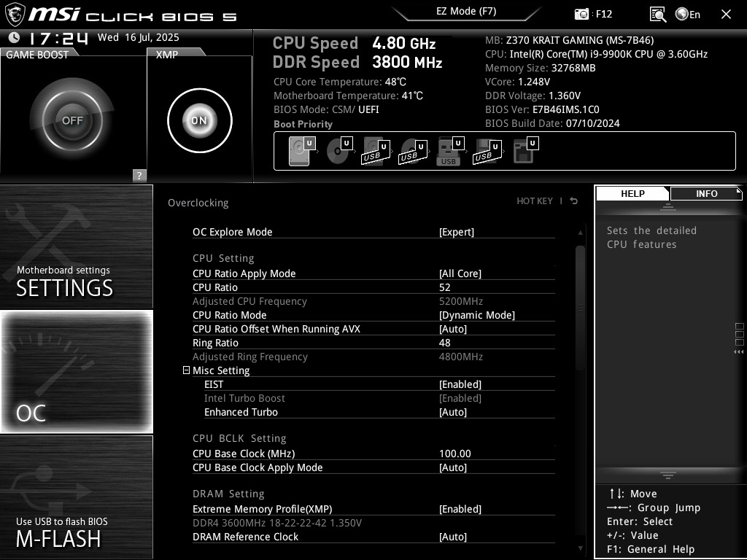Click the MSI dragon logo
This screenshot has width=747, height=560.
pos(15,15)
